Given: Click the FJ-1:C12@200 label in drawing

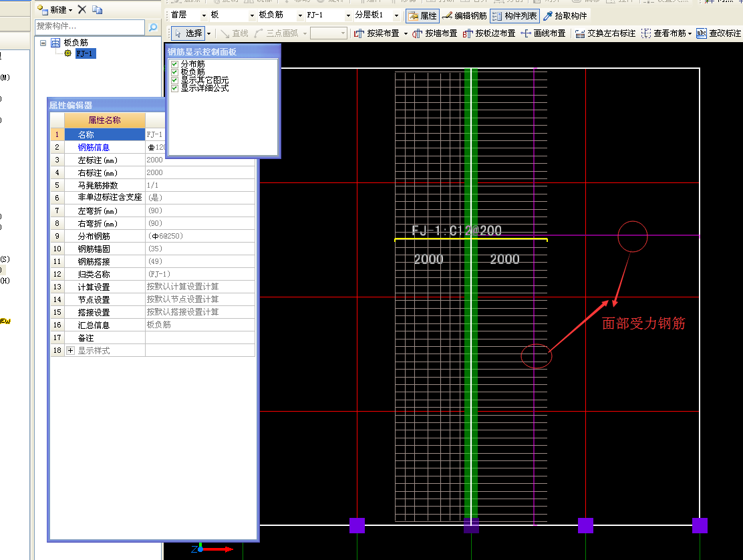Looking at the screenshot, I should pos(456,231).
